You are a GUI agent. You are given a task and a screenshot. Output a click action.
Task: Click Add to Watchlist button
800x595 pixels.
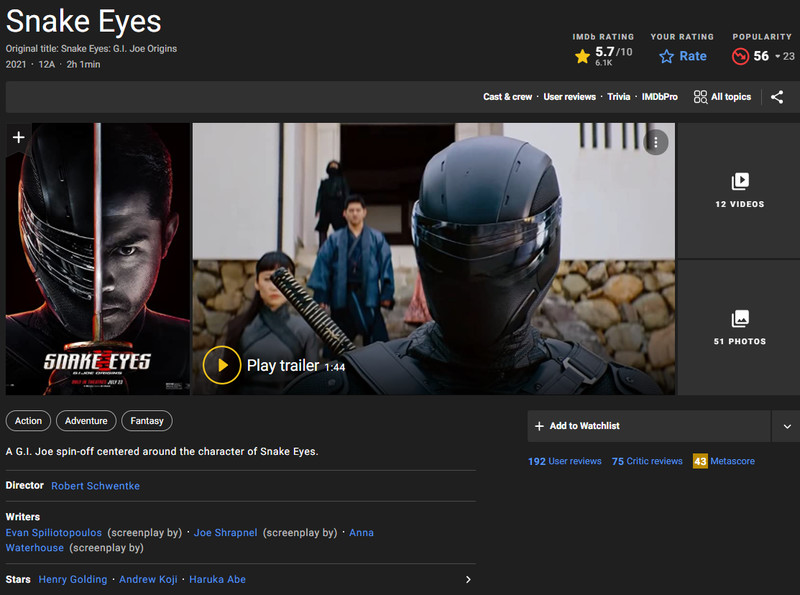coord(649,426)
